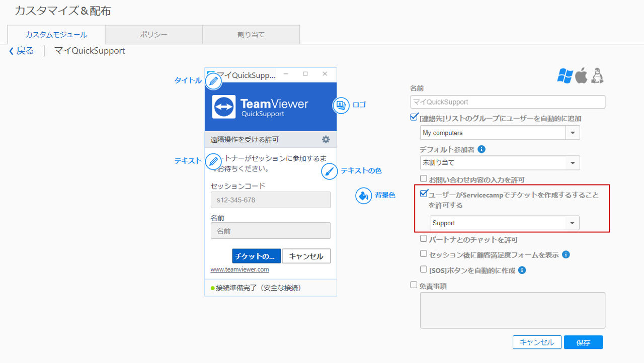644x363 pixels.
Task: Click the ロゴ label
Action: click(359, 105)
